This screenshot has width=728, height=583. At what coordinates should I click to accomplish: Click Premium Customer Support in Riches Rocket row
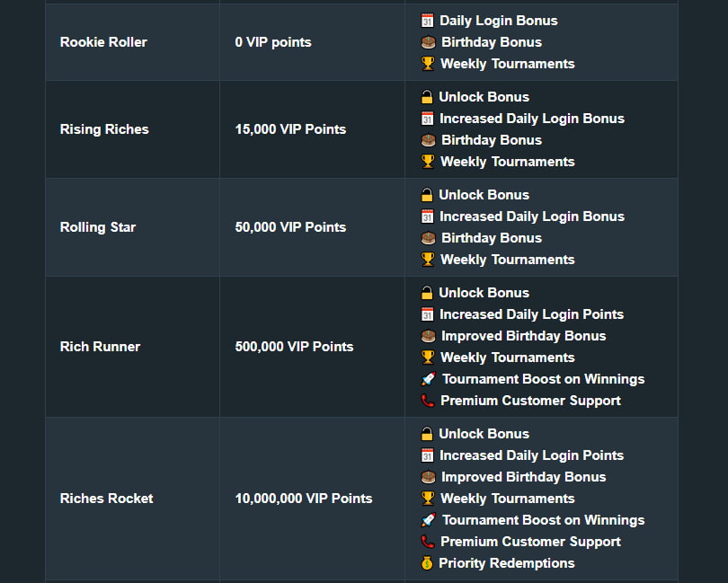pos(530,542)
